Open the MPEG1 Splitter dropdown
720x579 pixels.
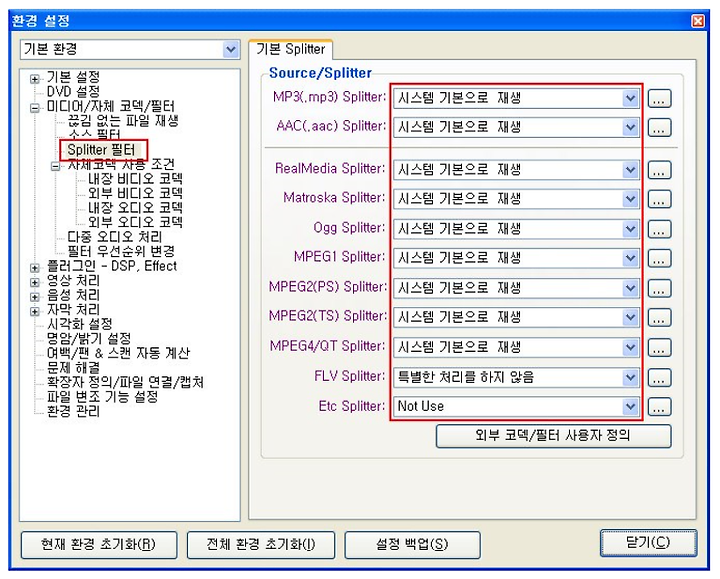(x=516, y=258)
